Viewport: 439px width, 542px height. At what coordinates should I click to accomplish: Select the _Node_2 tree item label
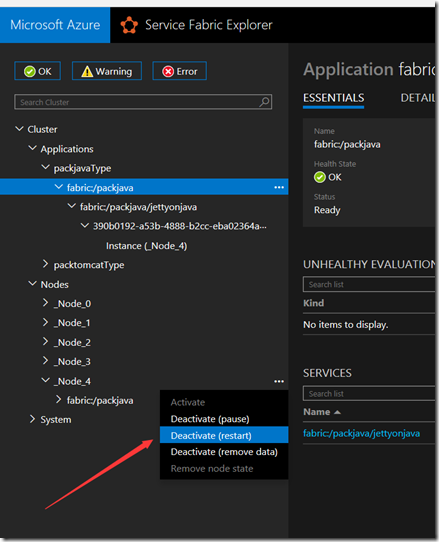pyautogui.click(x=72, y=342)
